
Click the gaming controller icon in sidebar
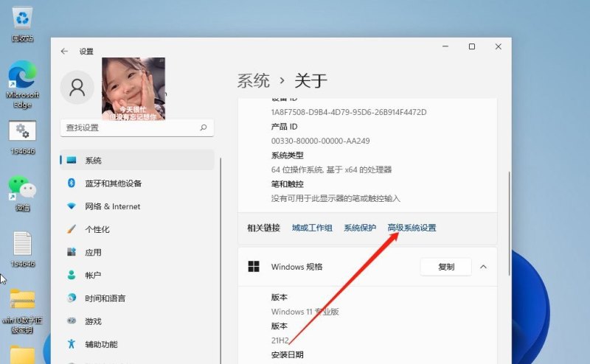(x=72, y=321)
